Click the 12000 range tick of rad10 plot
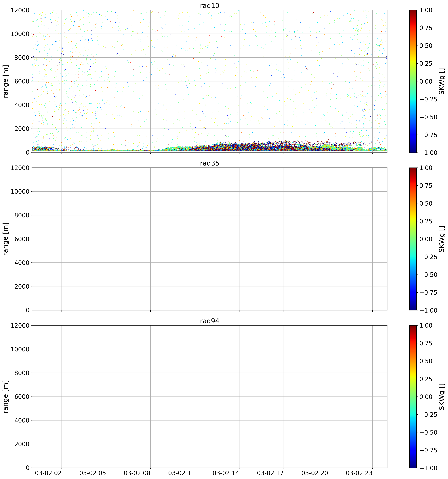 pyautogui.click(x=20, y=10)
